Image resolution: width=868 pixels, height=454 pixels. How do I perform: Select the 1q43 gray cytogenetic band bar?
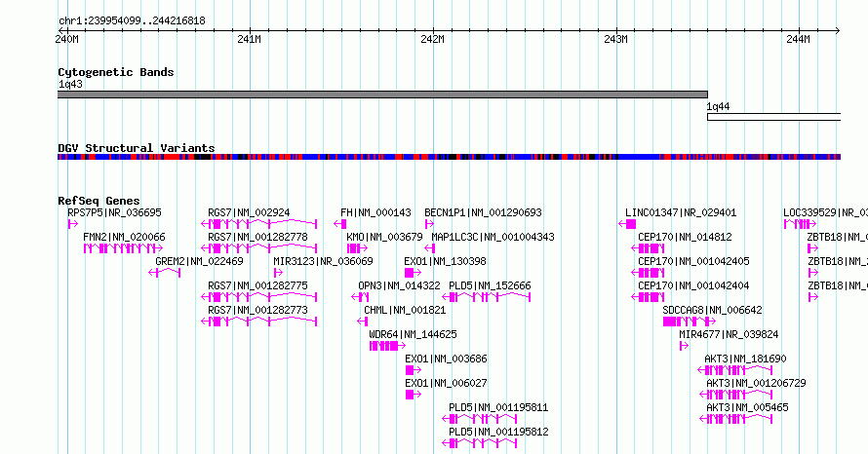pos(382,95)
